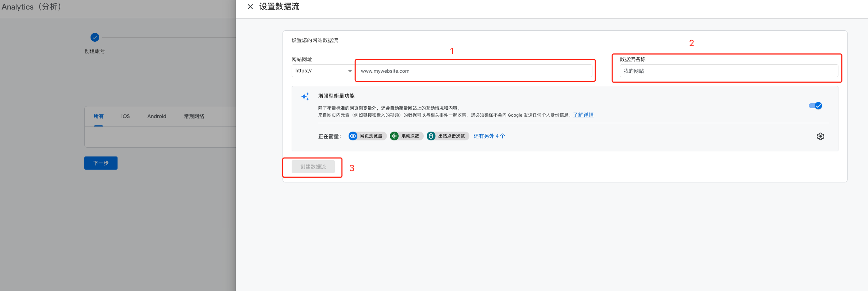Click the 创建数据流 button
Screen dimensions: 868x291
pyautogui.click(x=313, y=167)
